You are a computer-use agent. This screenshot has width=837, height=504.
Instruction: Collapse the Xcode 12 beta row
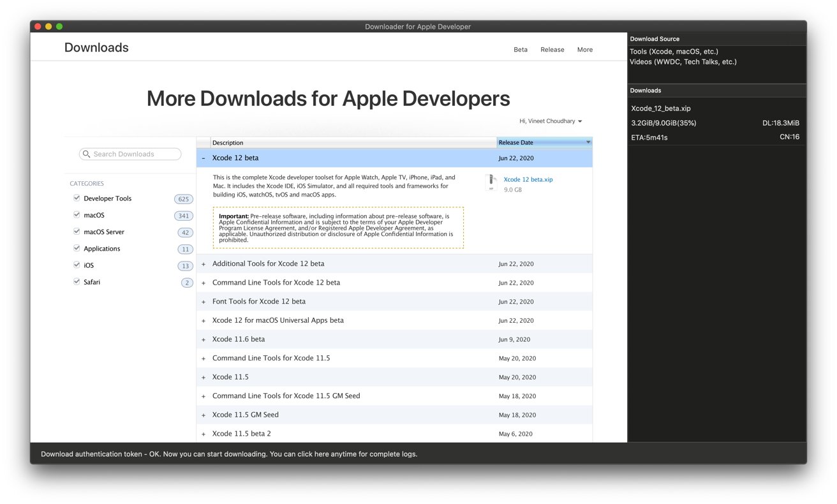204,158
